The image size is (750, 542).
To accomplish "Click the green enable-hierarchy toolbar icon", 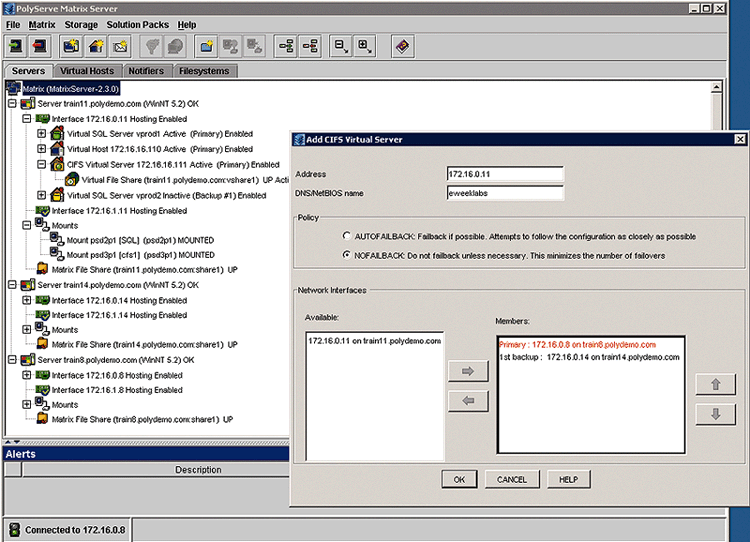I will click(287, 46).
